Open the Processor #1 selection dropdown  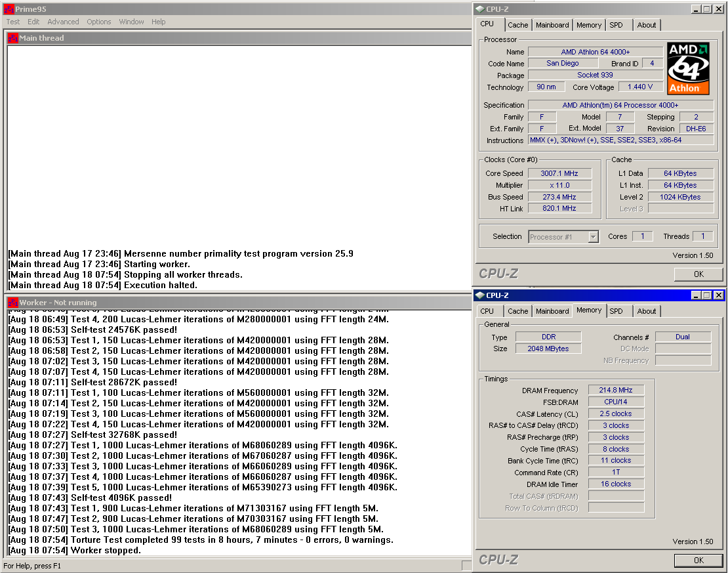593,237
